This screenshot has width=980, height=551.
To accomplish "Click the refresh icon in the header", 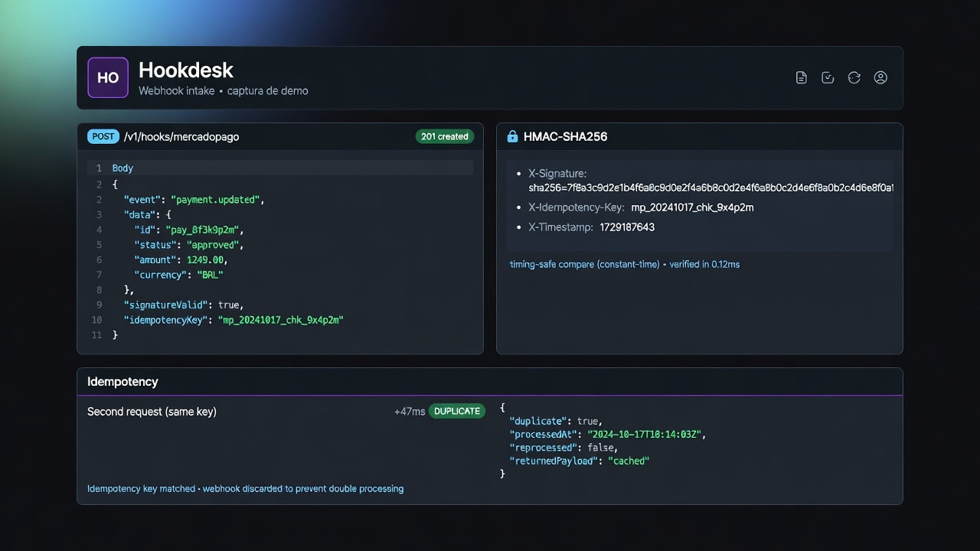I will (x=854, y=77).
